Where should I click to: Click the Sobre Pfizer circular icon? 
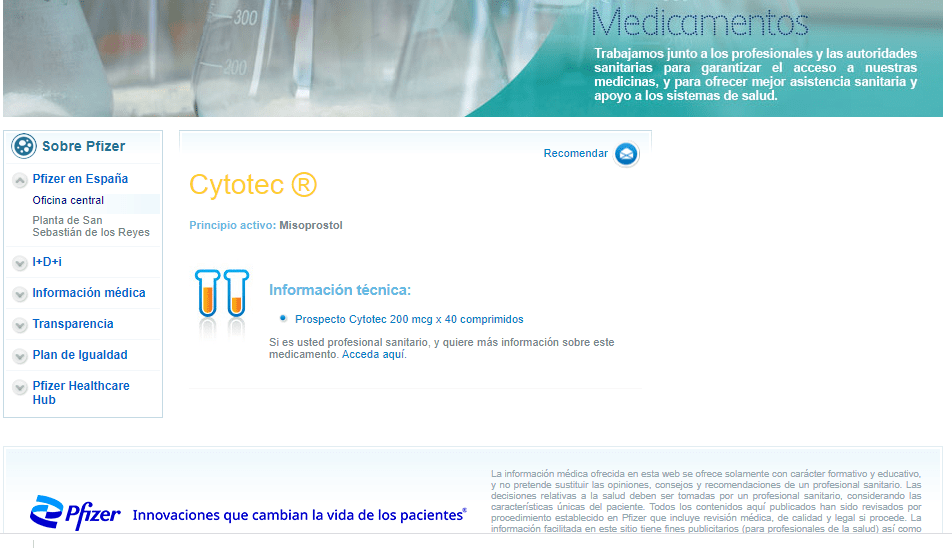pos(24,146)
